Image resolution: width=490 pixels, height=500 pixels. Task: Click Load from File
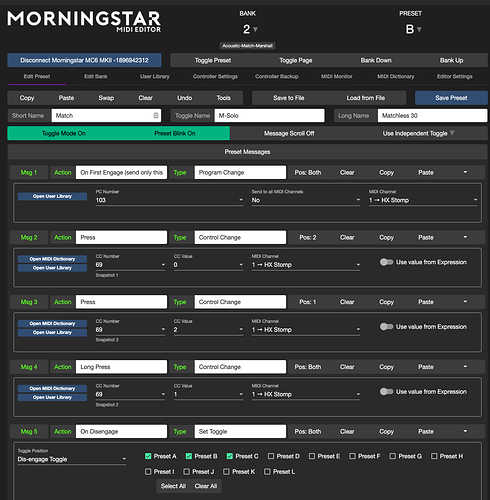click(x=366, y=98)
